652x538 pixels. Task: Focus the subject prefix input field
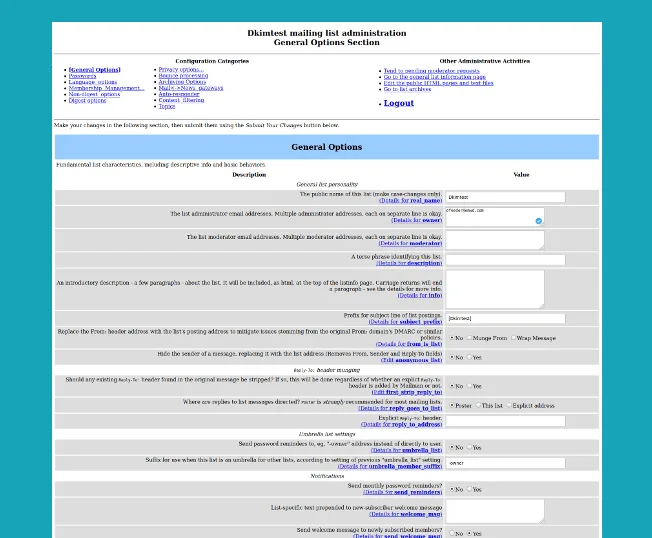506,318
